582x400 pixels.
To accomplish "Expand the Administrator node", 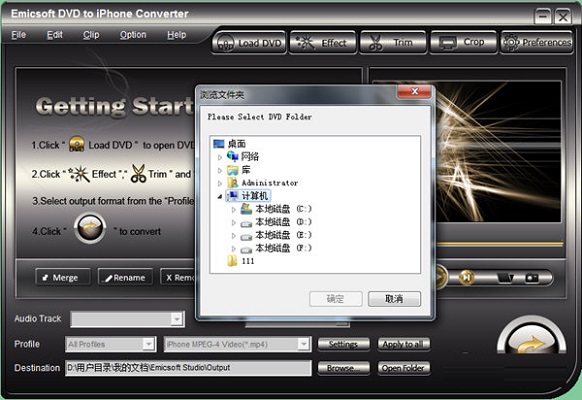I will click(220, 183).
